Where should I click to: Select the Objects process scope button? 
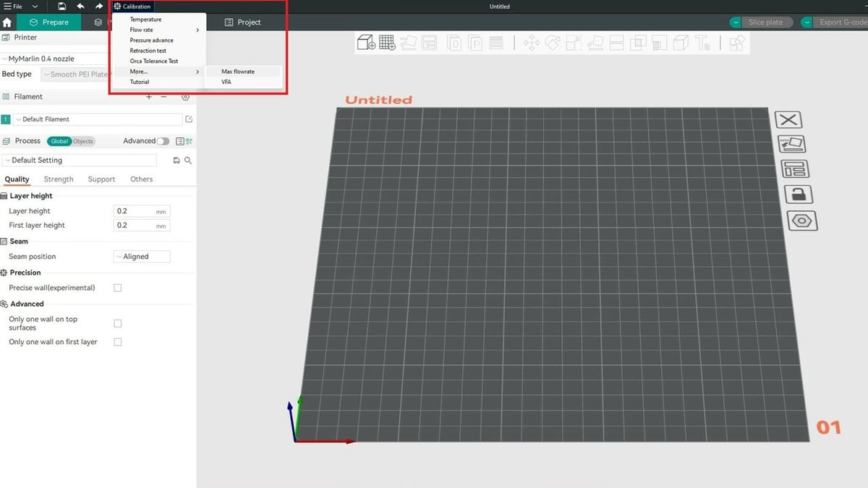83,142
